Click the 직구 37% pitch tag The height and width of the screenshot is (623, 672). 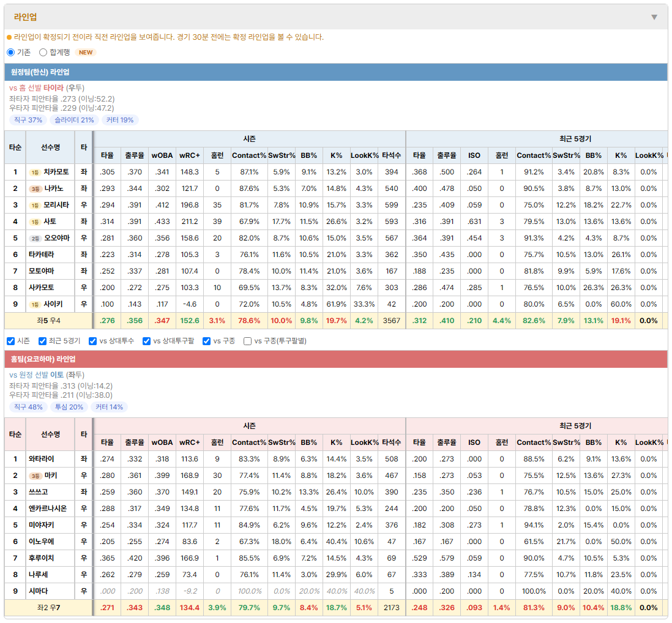tap(28, 120)
